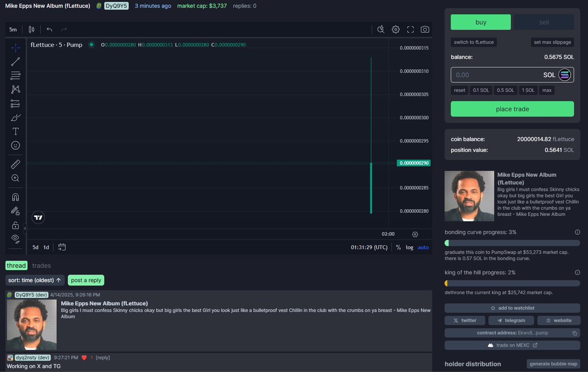Viewport: 588px width, 372px height.
Task: Open the forecasting and measurement tools
Action: coord(15,103)
